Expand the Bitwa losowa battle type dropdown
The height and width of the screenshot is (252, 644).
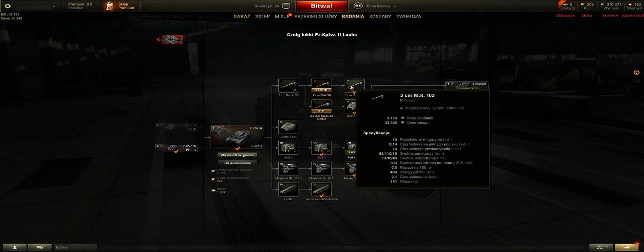click(x=395, y=6)
